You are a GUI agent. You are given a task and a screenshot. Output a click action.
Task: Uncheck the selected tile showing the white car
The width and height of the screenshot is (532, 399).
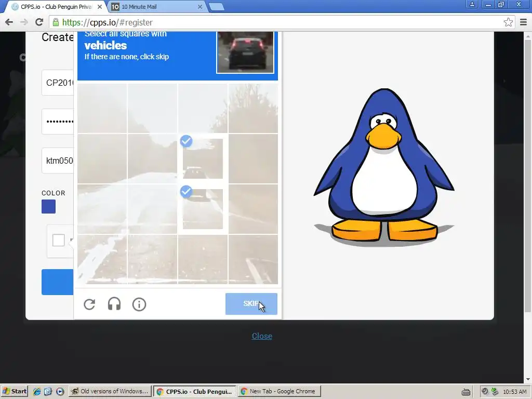point(203,158)
